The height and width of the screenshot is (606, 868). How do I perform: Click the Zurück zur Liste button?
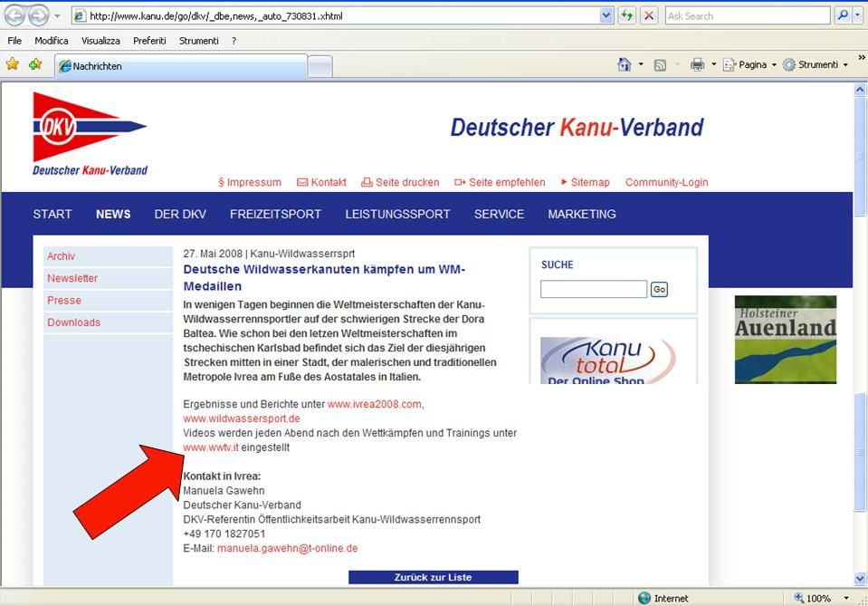click(x=434, y=577)
